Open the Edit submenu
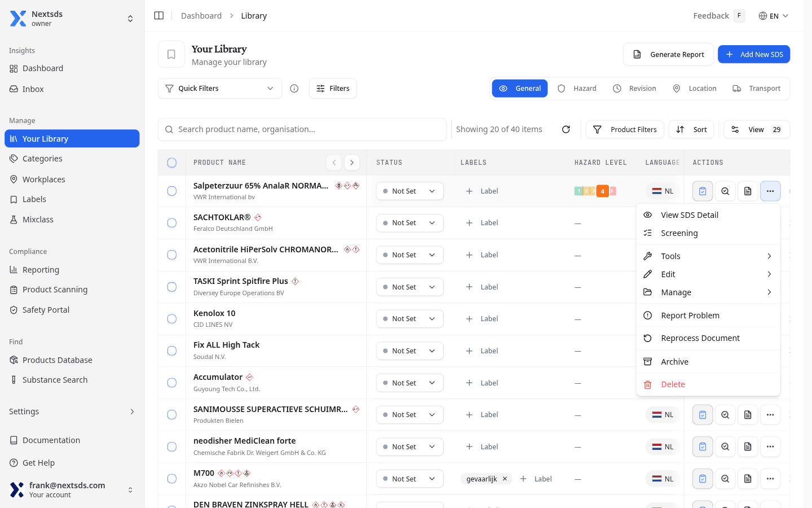Screen dimensions: 812x508 708,274
